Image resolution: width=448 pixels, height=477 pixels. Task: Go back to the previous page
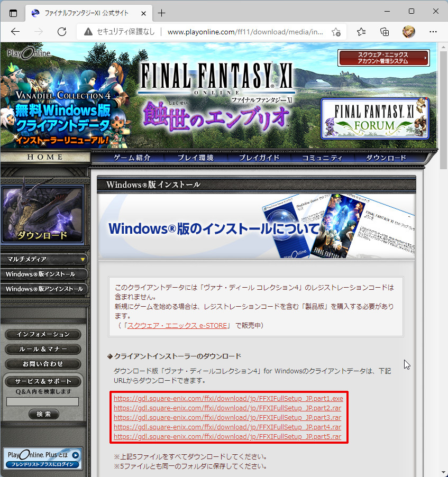point(15,32)
